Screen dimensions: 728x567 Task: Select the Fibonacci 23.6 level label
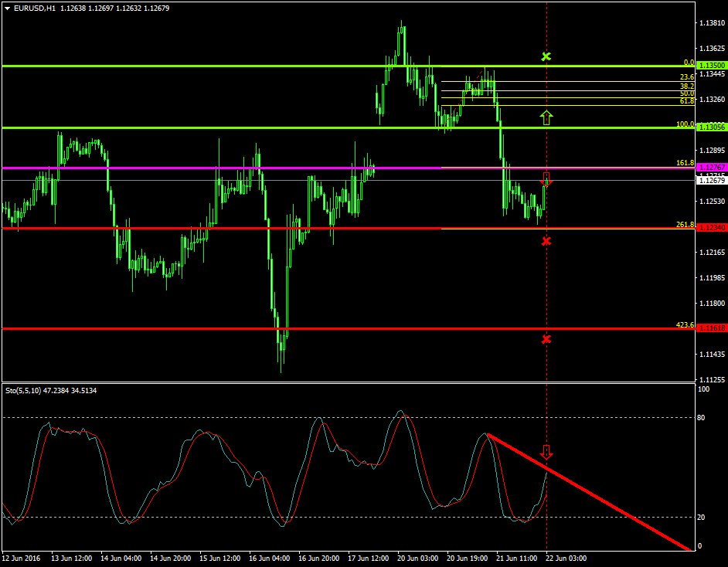(686, 77)
